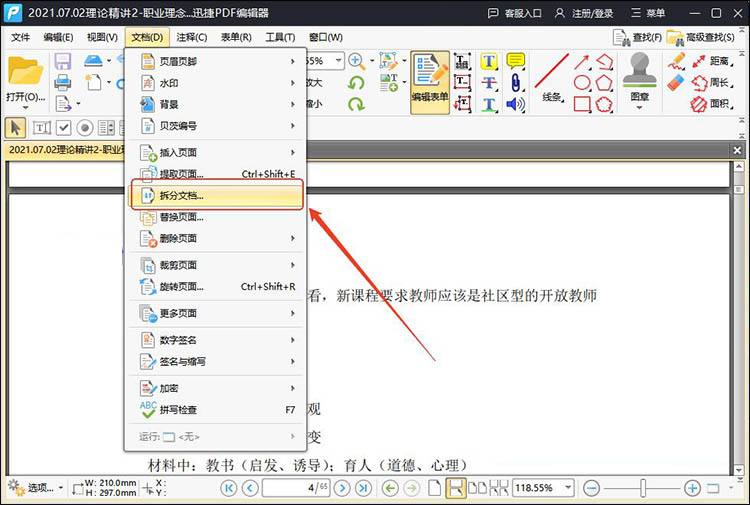Viewport: 750px width, 505px height.
Task: Expand the 插入页面 insert pages submenu
Action: pyautogui.click(x=216, y=153)
